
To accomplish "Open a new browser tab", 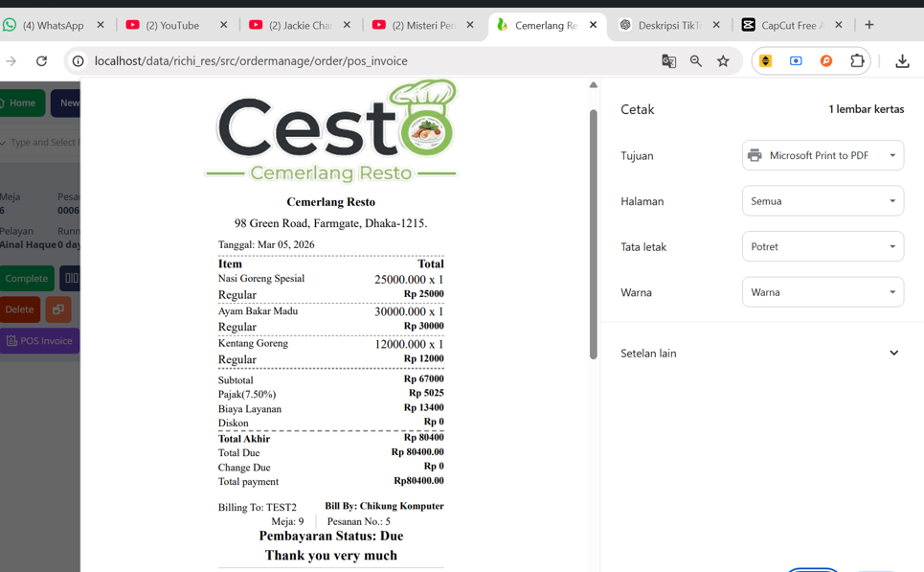I will tap(869, 25).
